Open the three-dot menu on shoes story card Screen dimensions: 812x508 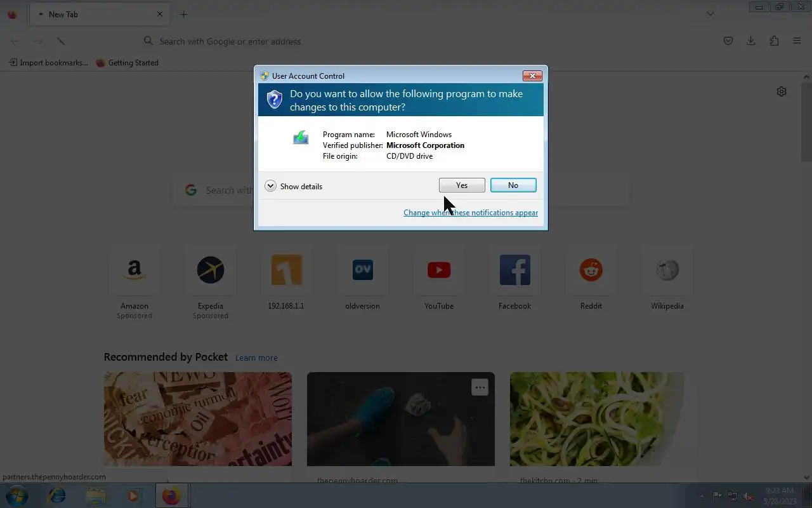coord(480,387)
